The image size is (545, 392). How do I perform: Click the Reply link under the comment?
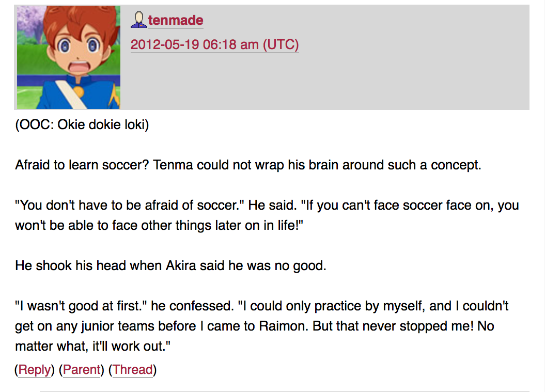pos(35,370)
